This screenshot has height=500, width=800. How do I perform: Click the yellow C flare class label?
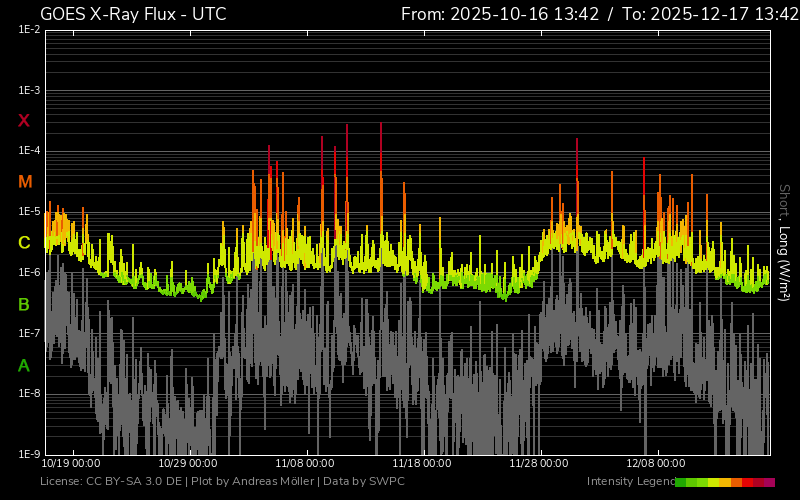24,243
